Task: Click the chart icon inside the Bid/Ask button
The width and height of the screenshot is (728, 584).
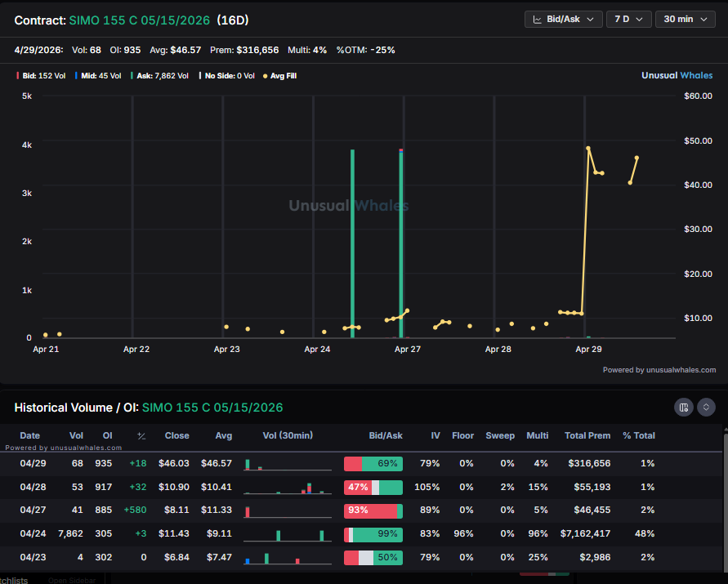Action: pos(539,19)
